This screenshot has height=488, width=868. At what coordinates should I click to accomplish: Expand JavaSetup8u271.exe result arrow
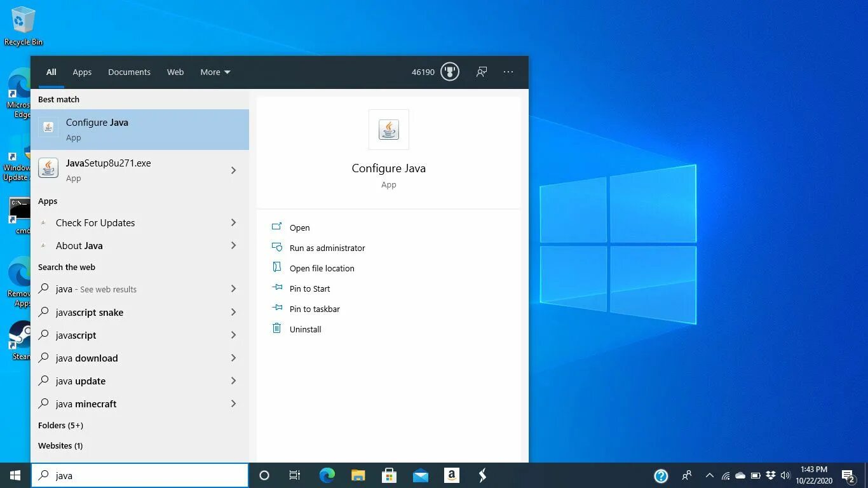coord(233,170)
